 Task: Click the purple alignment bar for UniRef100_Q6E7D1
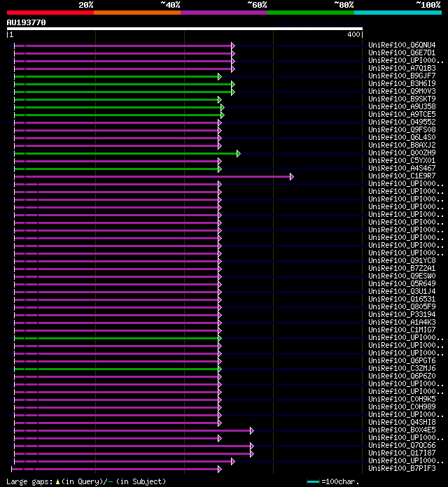(x=123, y=54)
